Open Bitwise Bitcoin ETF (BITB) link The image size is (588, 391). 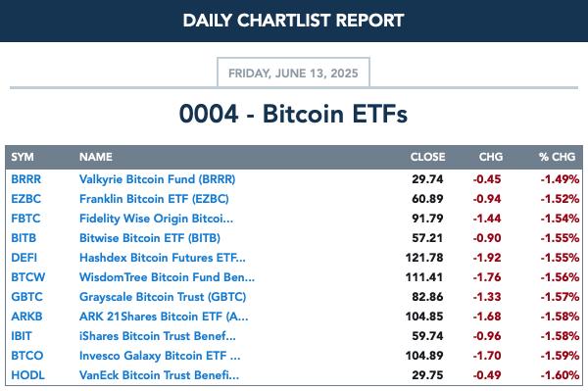tap(150, 238)
